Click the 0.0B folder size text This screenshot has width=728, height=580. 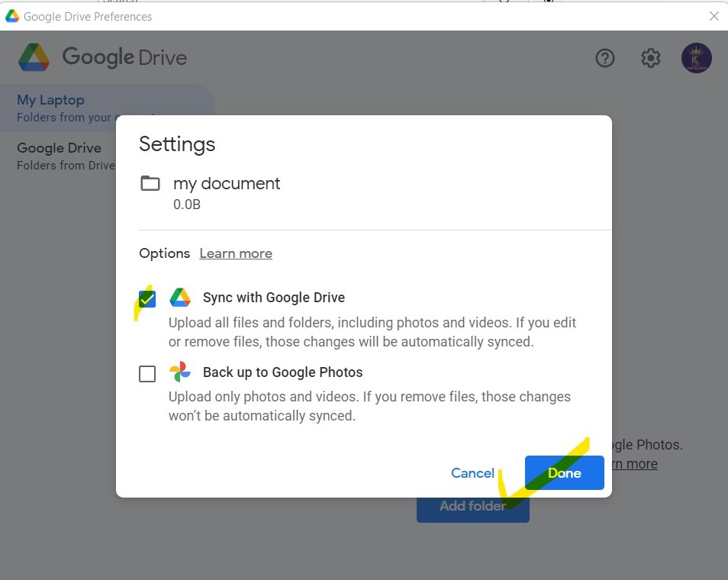click(187, 205)
